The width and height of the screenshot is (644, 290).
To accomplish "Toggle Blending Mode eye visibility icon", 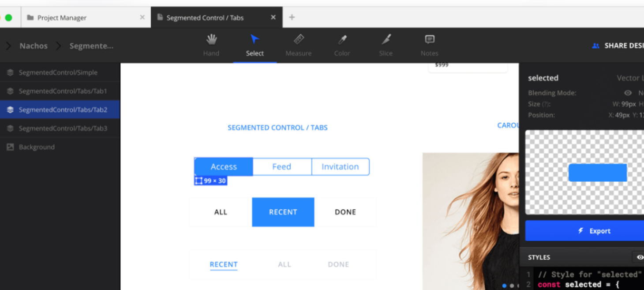I will [x=628, y=93].
